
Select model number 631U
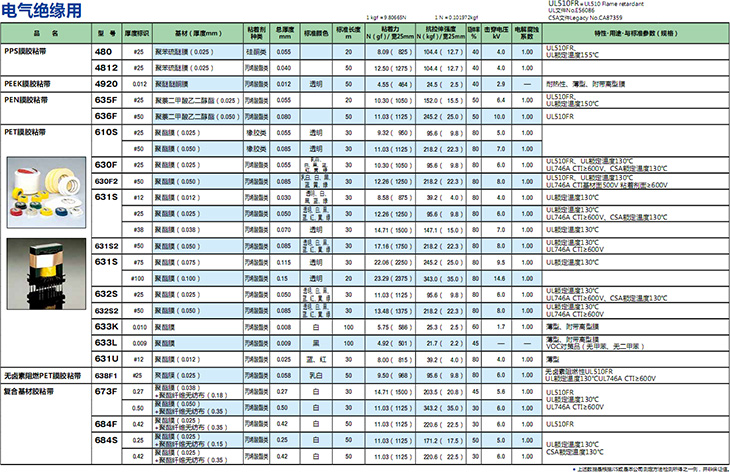106,359
